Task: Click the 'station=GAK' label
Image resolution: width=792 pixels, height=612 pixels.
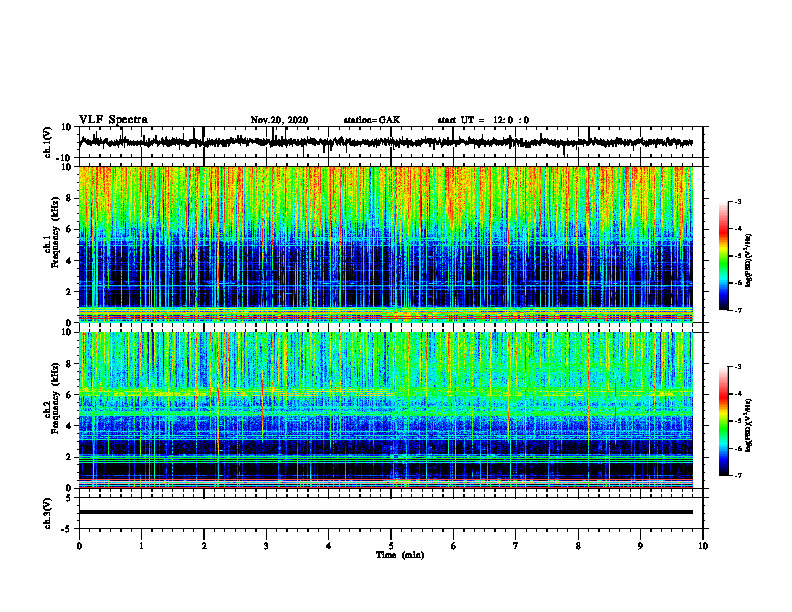Action: tap(372, 120)
